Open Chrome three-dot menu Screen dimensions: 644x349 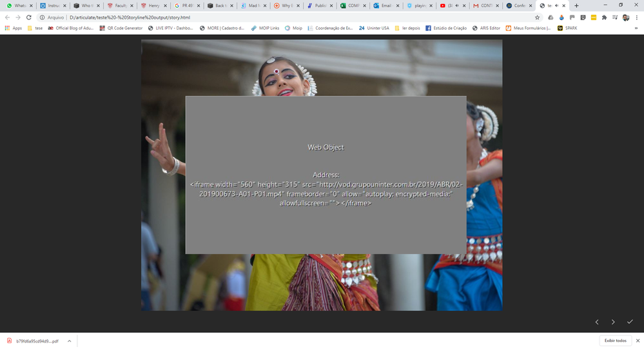tap(636, 17)
